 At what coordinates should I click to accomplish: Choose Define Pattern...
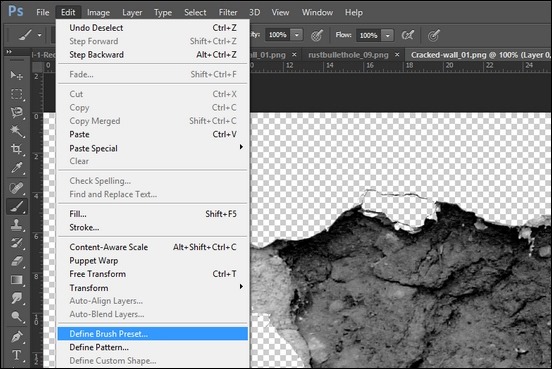click(x=153, y=347)
